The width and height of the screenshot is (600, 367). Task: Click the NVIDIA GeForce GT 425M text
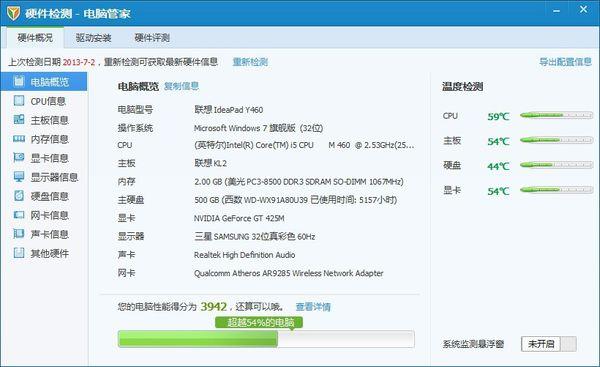tap(239, 218)
